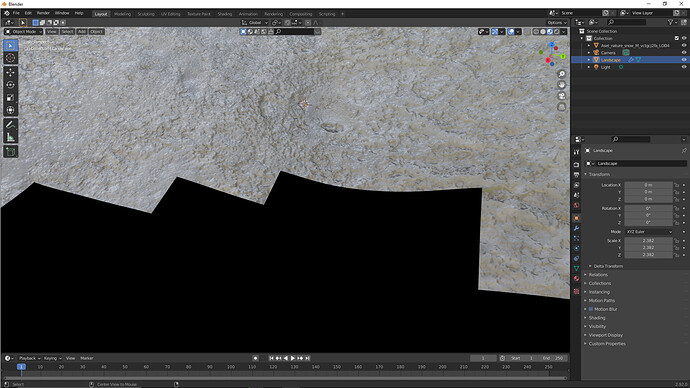Open the Object Constraints properties tab
Screen dimensions: 690x388
point(576,259)
